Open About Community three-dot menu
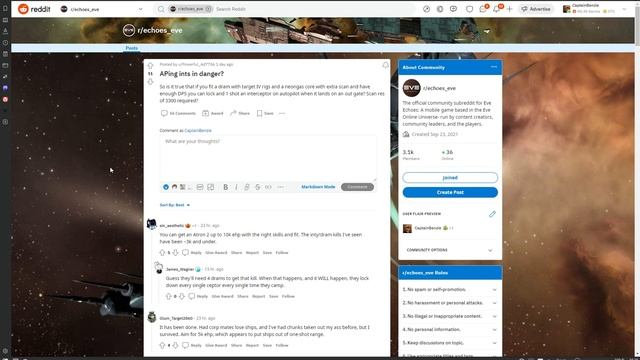 494,67
